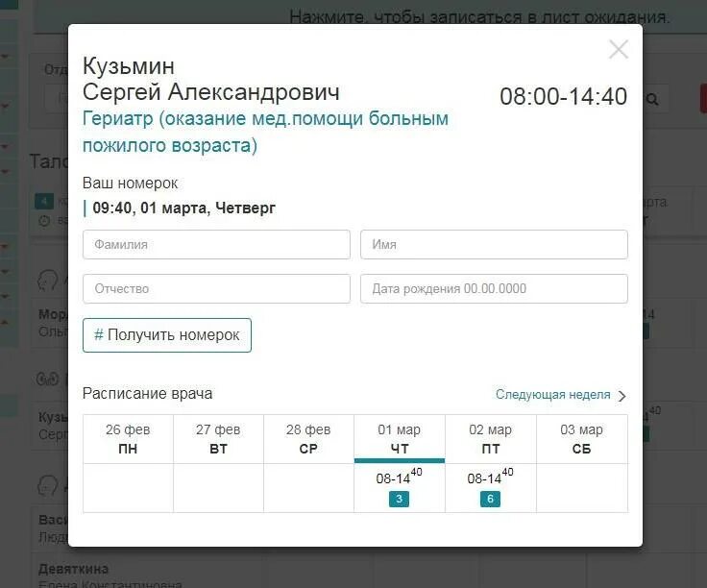Click the ticket time 09:40, 01 марта, Четверг
This screenshot has width=707, height=588.
coord(184,208)
